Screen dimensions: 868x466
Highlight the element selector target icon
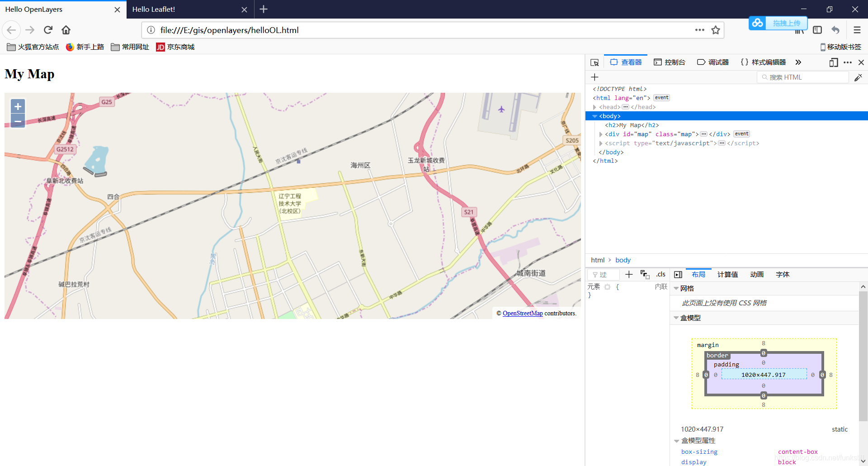[607, 287]
